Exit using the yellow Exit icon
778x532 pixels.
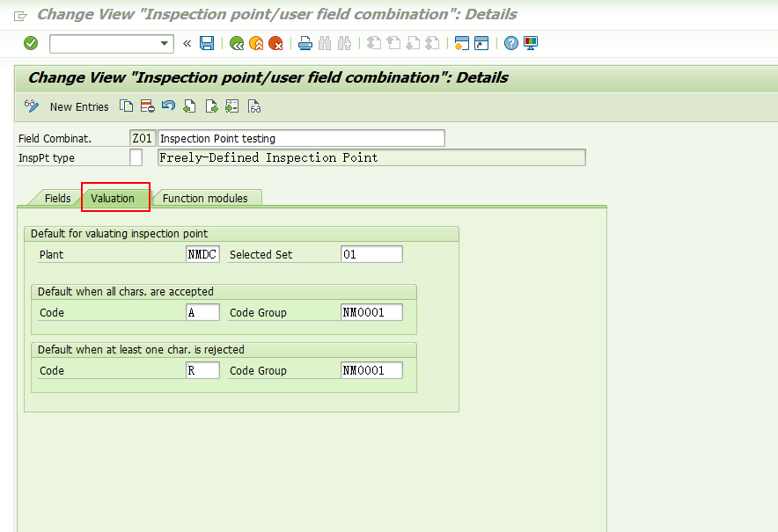pos(256,44)
